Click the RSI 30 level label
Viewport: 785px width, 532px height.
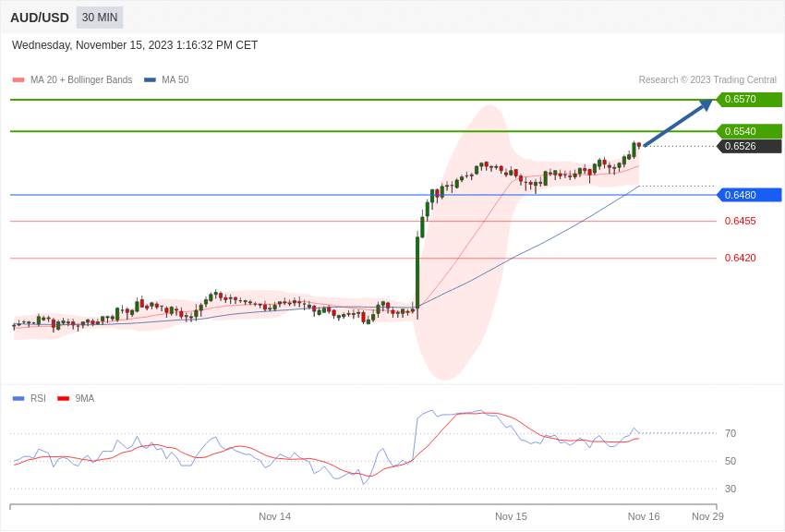point(731,489)
